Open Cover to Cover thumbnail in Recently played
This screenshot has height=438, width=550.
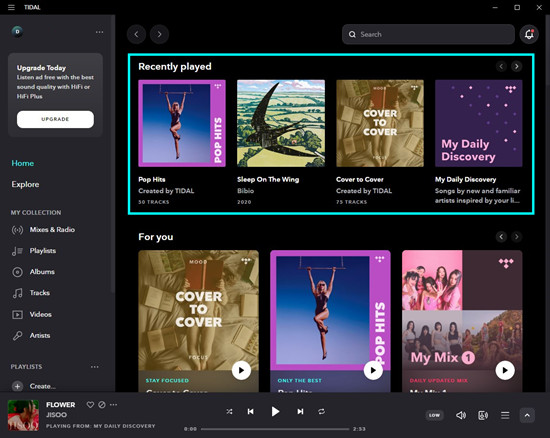point(380,123)
